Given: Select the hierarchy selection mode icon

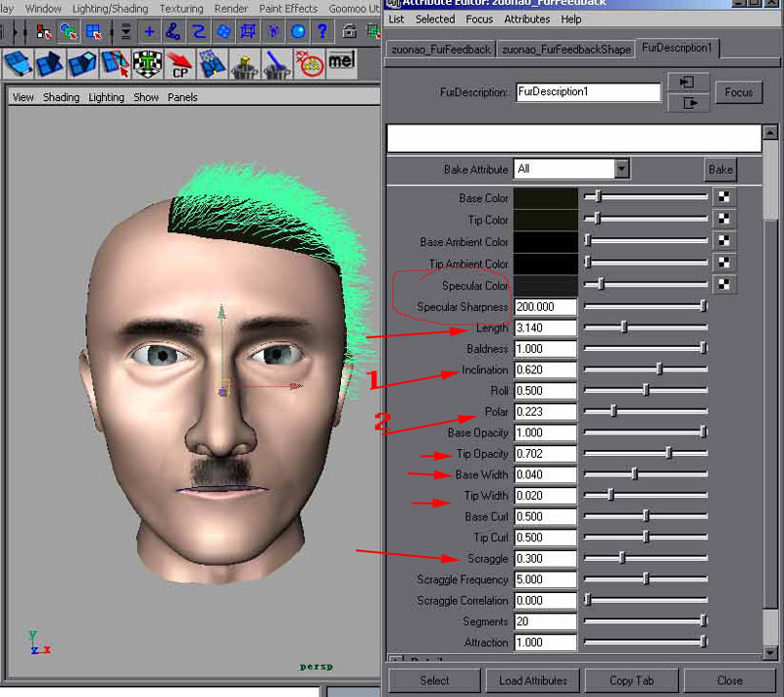Looking at the screenshot, I should point(44,32).
